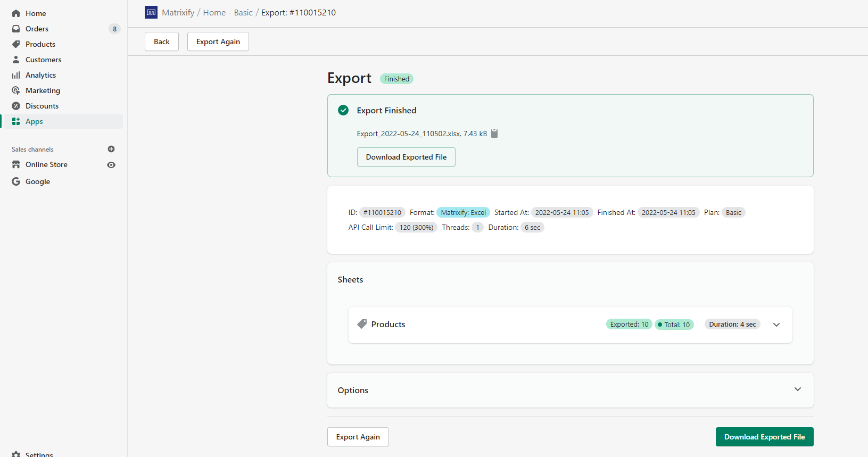This screenshot has width=868, height=457.
Task: Open Settings at sidebar bottom
Action: tap(39, 454)
